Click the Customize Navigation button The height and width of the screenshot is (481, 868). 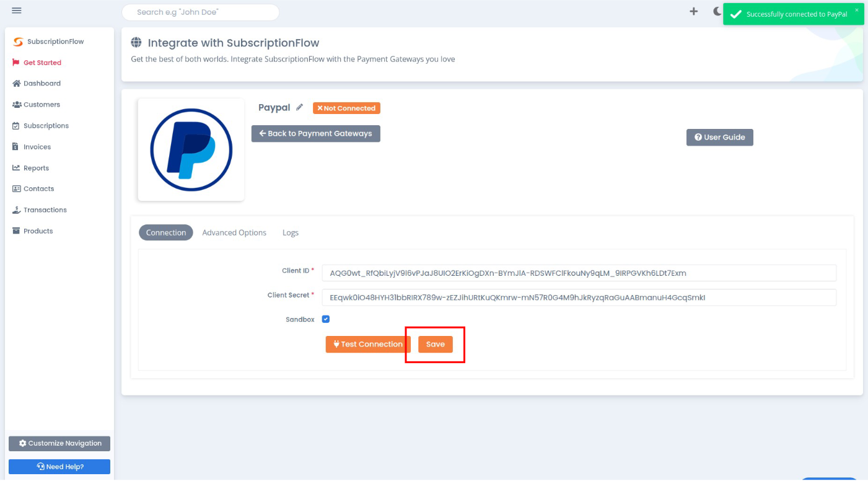(x=59, y=443)
